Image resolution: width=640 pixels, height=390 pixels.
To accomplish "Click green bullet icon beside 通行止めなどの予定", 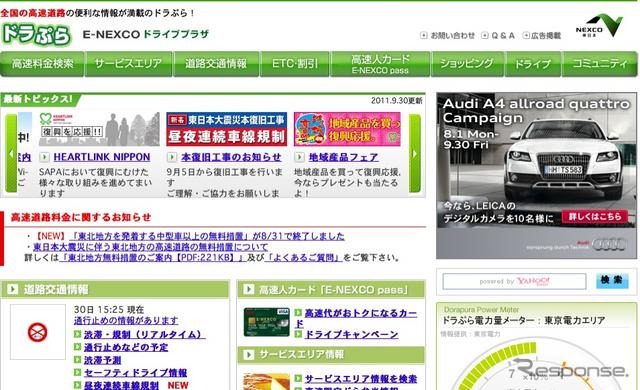I will pos(78,347).
